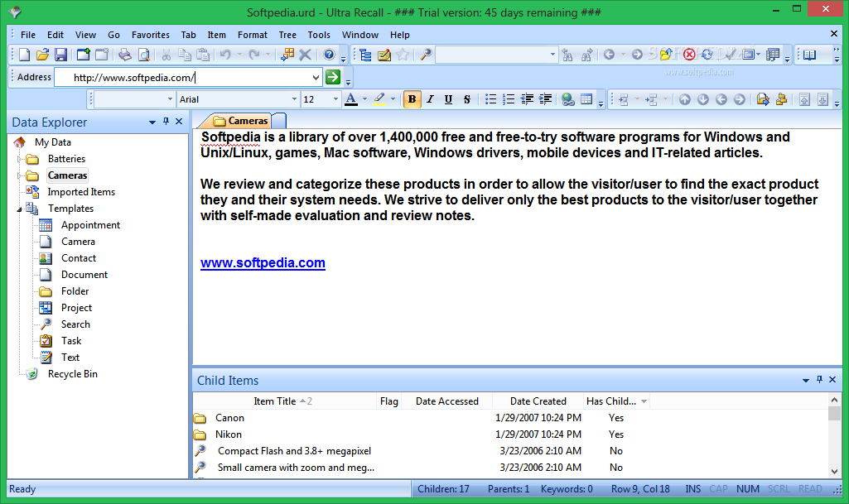Open the File menu
This screenshot has width=849, height=504.
(28, 35)
